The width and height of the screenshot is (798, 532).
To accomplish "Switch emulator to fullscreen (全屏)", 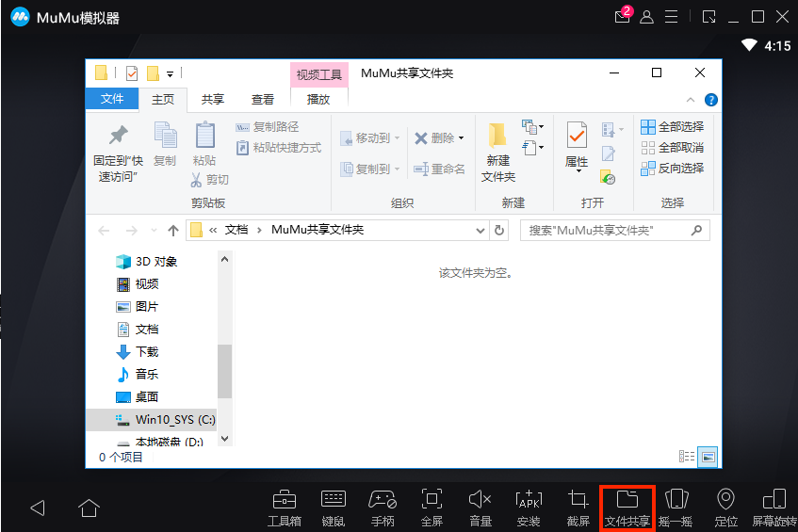I will [x=432, y=508].
